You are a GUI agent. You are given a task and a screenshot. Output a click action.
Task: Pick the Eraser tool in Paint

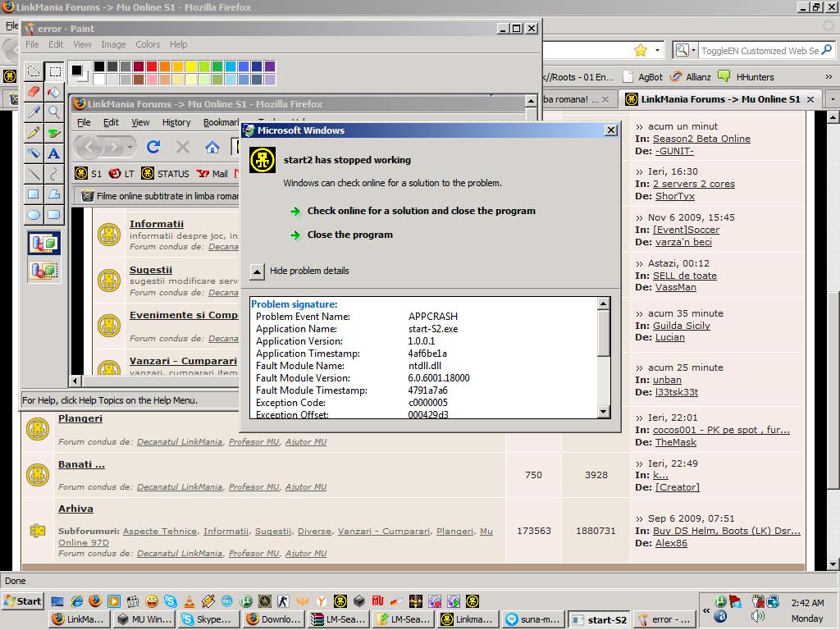pos(33,92)
